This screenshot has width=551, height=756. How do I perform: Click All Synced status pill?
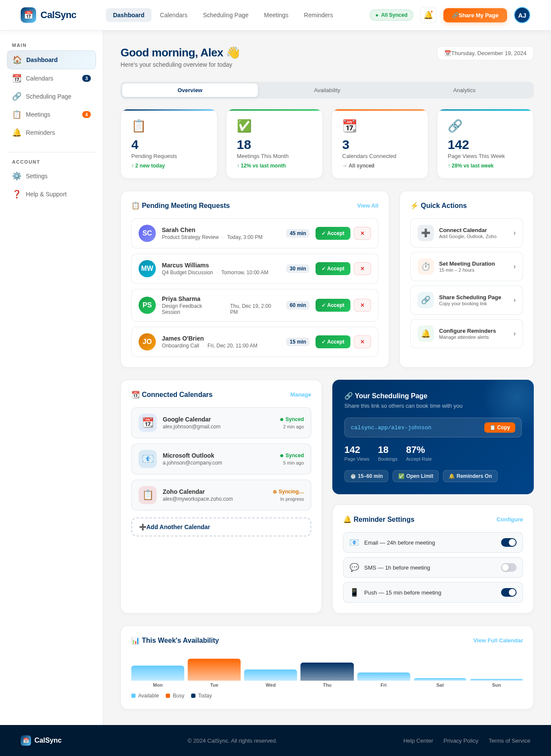391,15
